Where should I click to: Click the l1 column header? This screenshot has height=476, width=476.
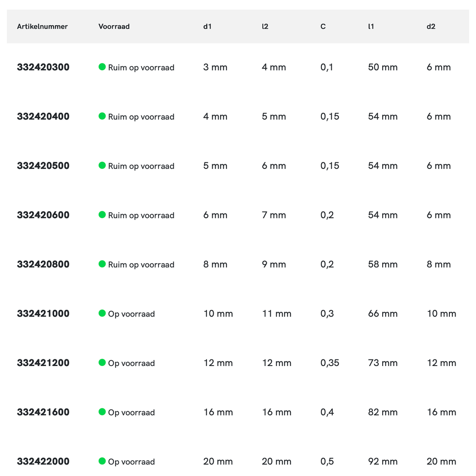(371, 27)
